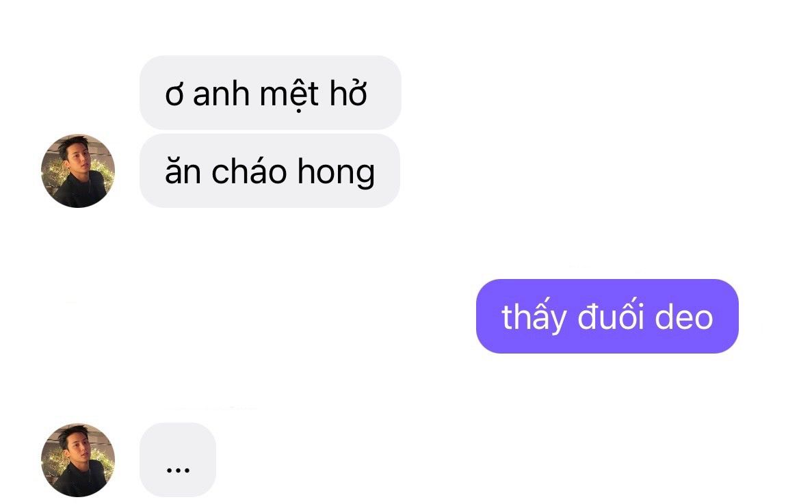The image size is (812, 504).
Task: Open the sender's profile picture beside 'ăn cháo hong'
Action: tap(78, 171)
